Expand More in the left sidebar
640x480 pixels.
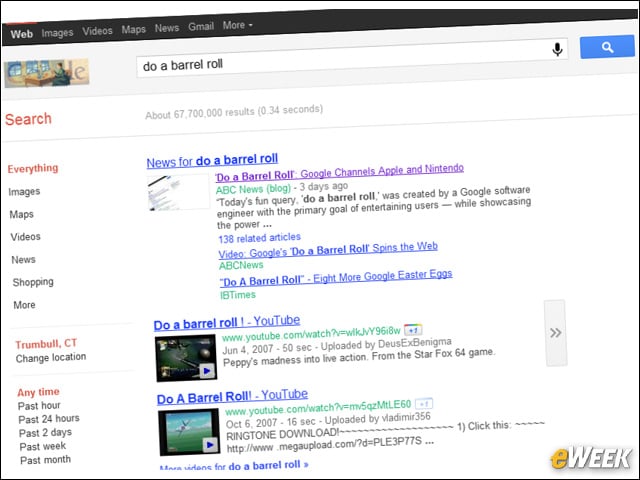25,305
